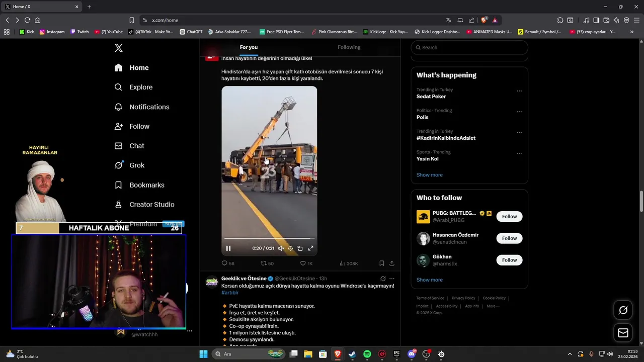The image size is (644, 362).
Task: Open more options for Polis trend
Action: click(x=519, y=112)
